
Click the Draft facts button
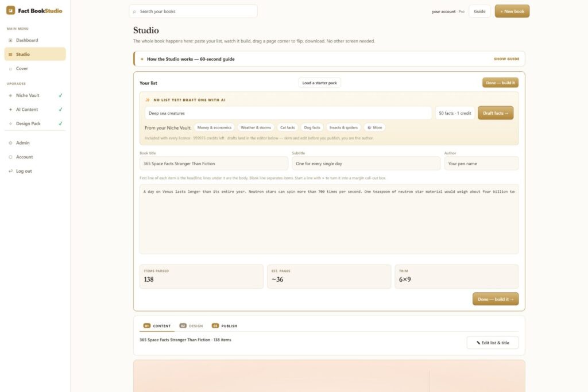tap(496, 113)
